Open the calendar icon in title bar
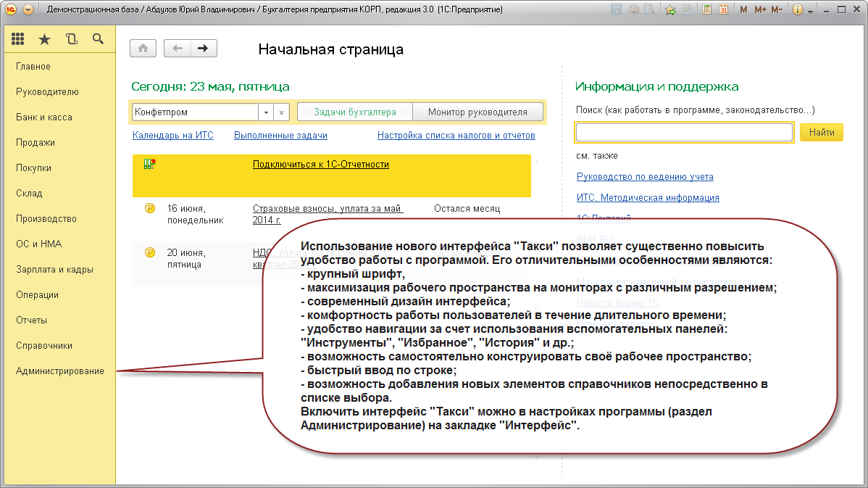 [x=723, y=10]
